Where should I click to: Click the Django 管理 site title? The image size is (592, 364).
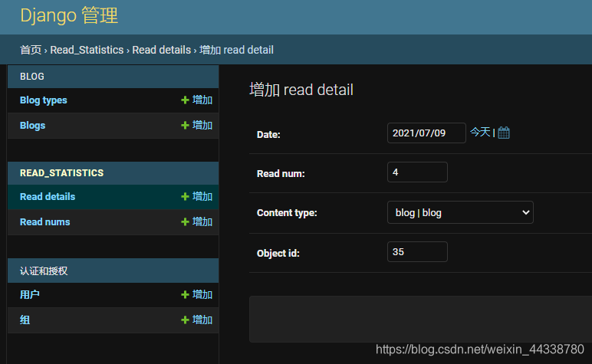point(69,16)
